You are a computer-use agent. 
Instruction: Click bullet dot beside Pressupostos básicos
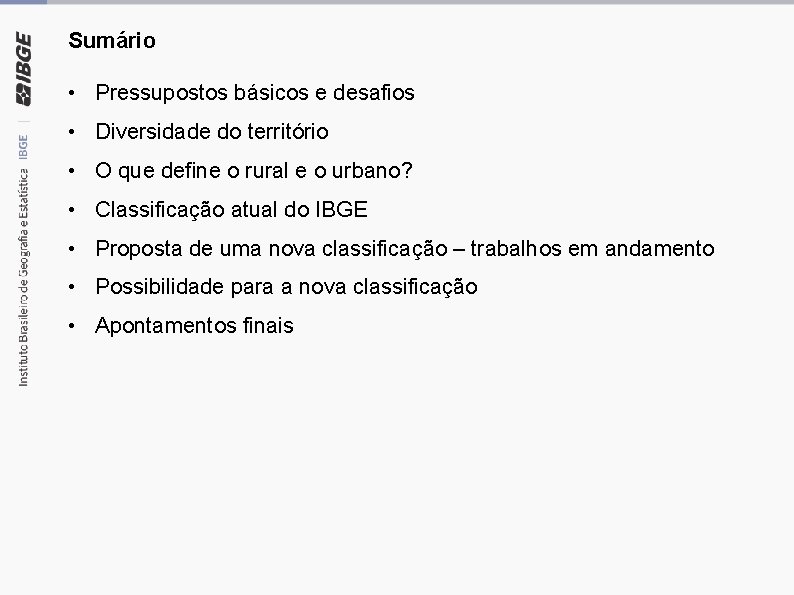72,93
